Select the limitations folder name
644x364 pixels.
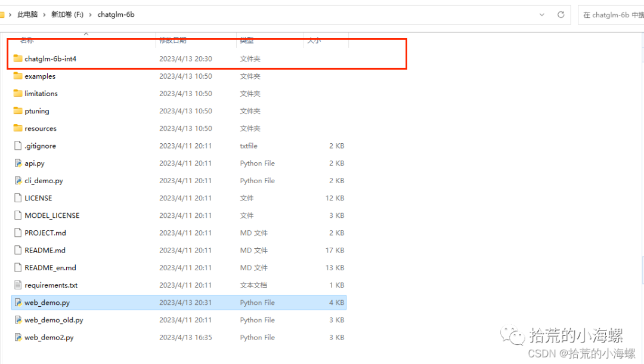[41, 93]
